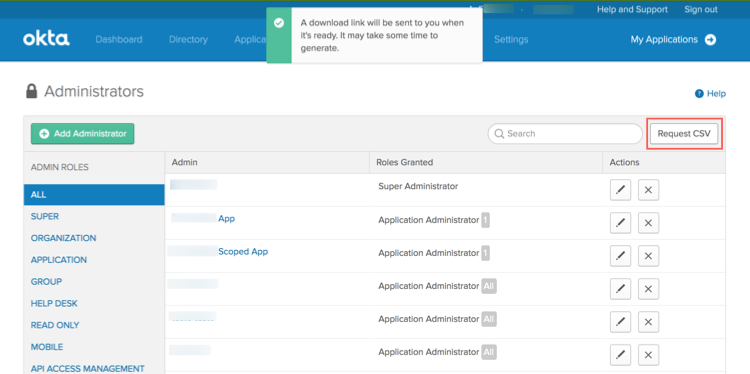Click the X icon on Scoped App row
This screenshot has height=374, width=750.
pyautogui.click(x=649, y=256)
